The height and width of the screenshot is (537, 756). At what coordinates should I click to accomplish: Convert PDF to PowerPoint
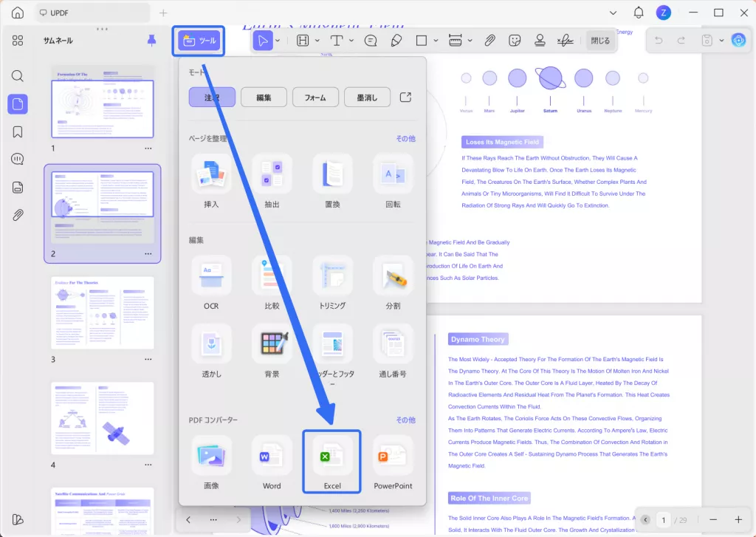point(393,462)
